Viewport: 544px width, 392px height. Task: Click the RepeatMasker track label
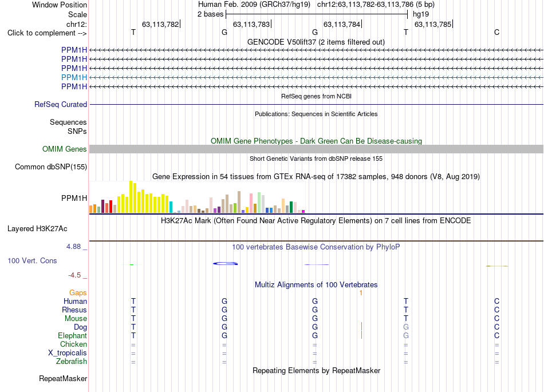63,378
